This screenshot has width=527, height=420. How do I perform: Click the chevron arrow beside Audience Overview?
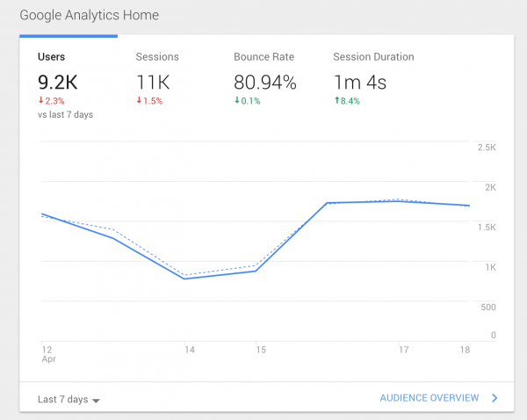[x=495, y=398]
